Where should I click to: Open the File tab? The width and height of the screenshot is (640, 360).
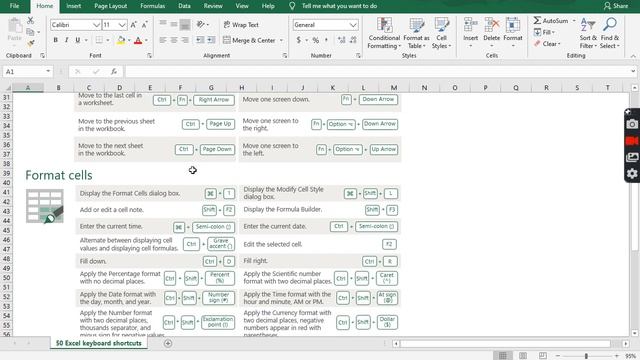click(14, 6)
